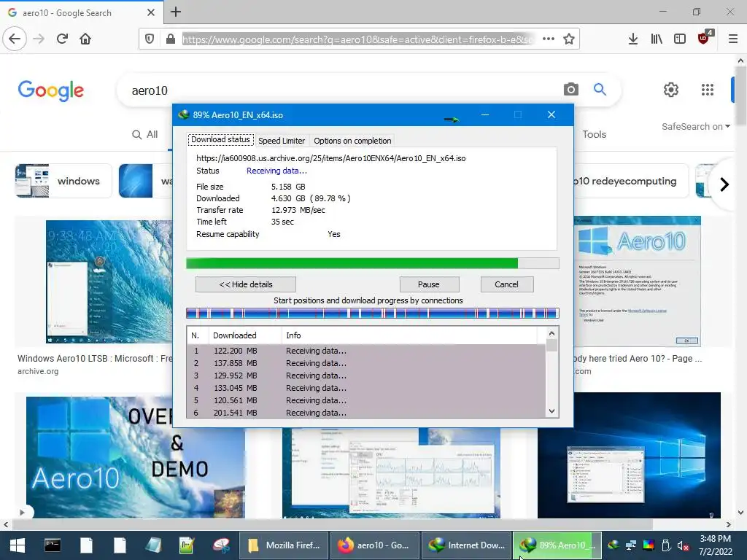Select the All search results tab
Screen dimensions: 747x560
pyautogui.click(x=145, y=135)
